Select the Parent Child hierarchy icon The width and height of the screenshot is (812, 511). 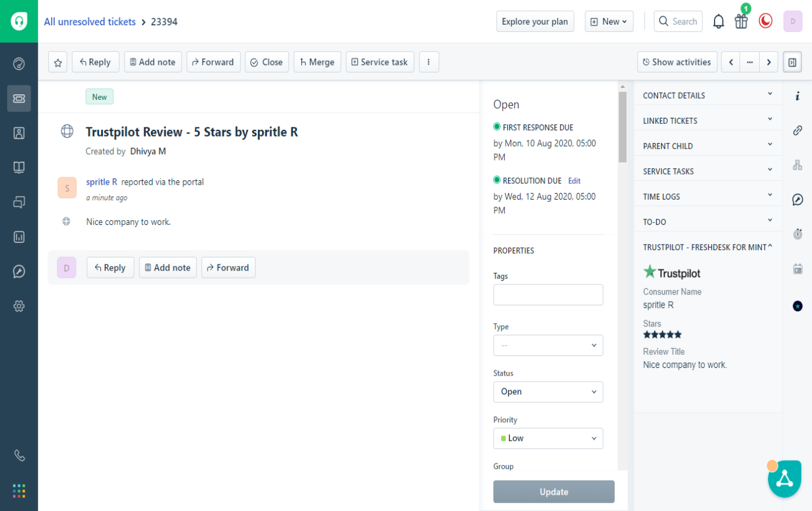click(x=798, y=163)
